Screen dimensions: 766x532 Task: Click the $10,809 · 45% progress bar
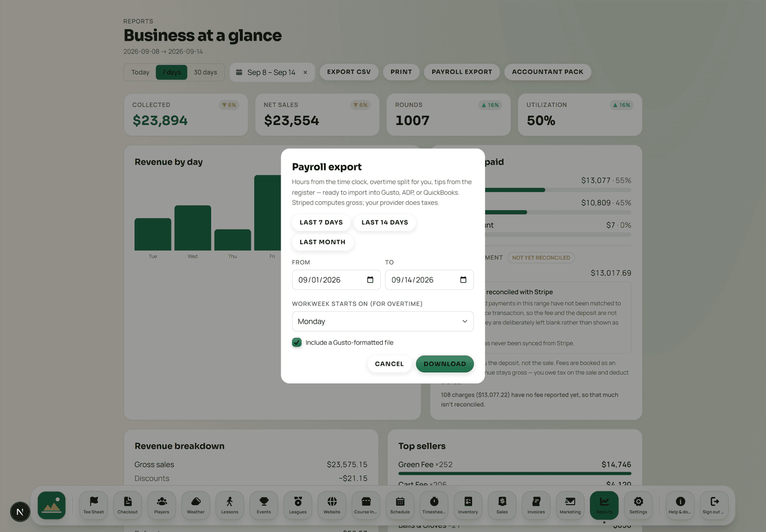click(558, 212)
